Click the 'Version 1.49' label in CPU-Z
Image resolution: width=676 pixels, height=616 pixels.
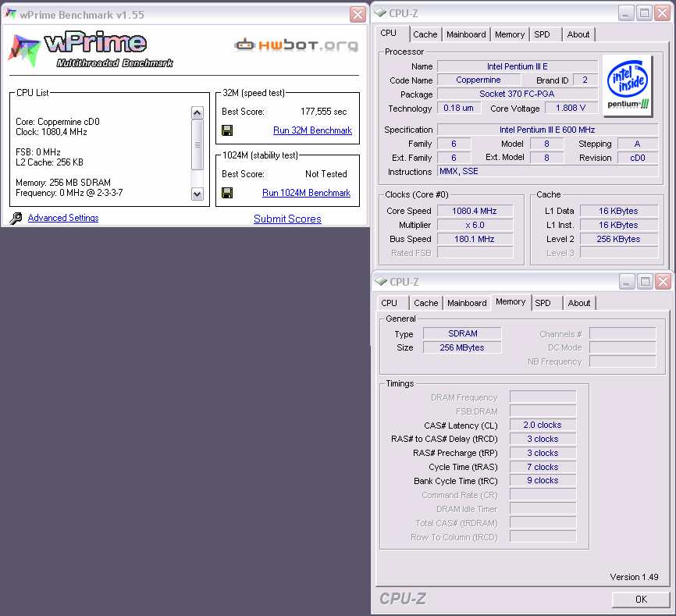coord(634,577)
